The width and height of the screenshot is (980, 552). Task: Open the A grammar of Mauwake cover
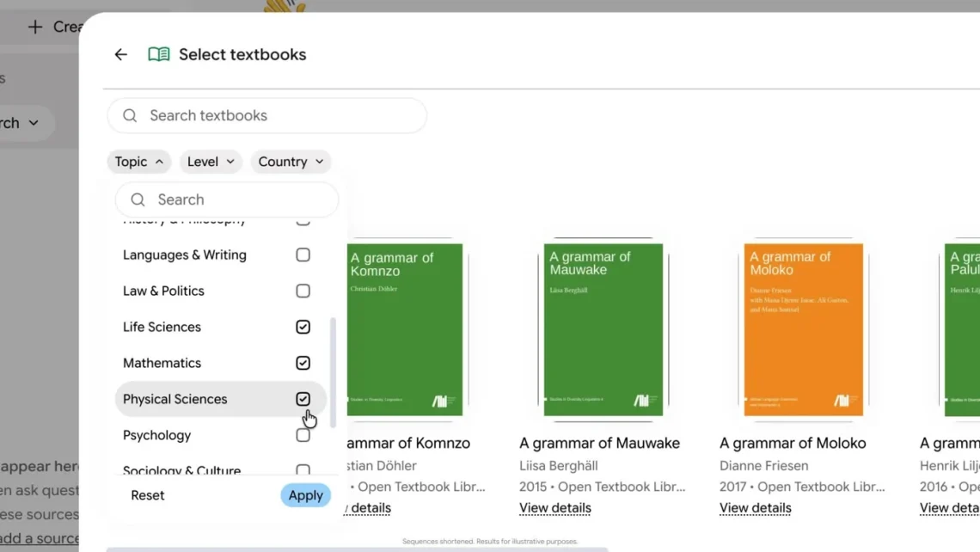click(x=603, y=329)
